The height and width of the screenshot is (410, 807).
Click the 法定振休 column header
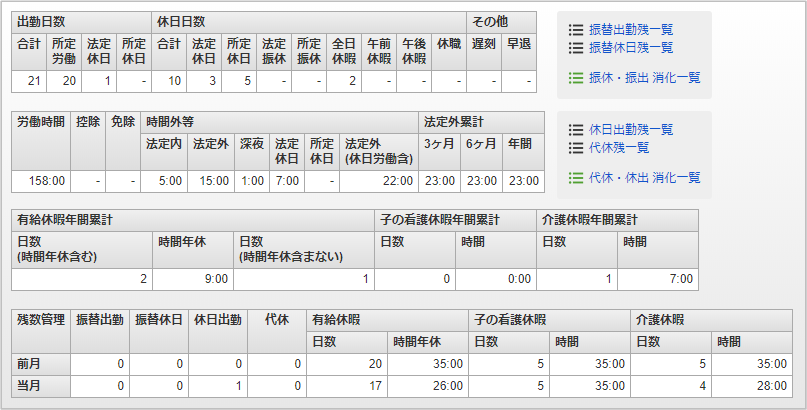(274, 52)
